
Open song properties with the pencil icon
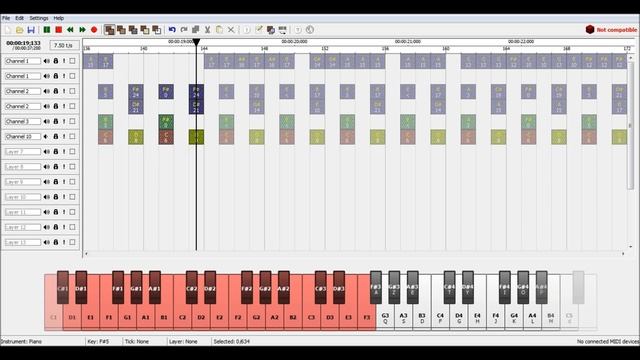click(258, 30)
